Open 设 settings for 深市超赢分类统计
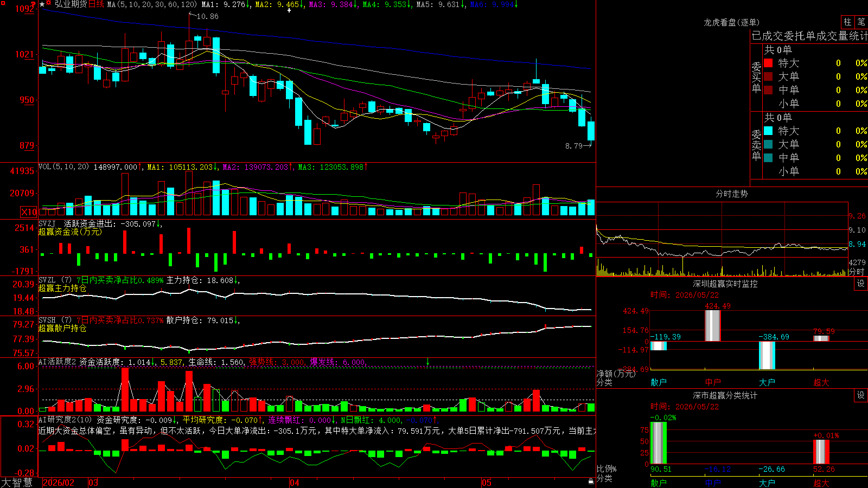The image size is (868, 488). tap(861, 395)
